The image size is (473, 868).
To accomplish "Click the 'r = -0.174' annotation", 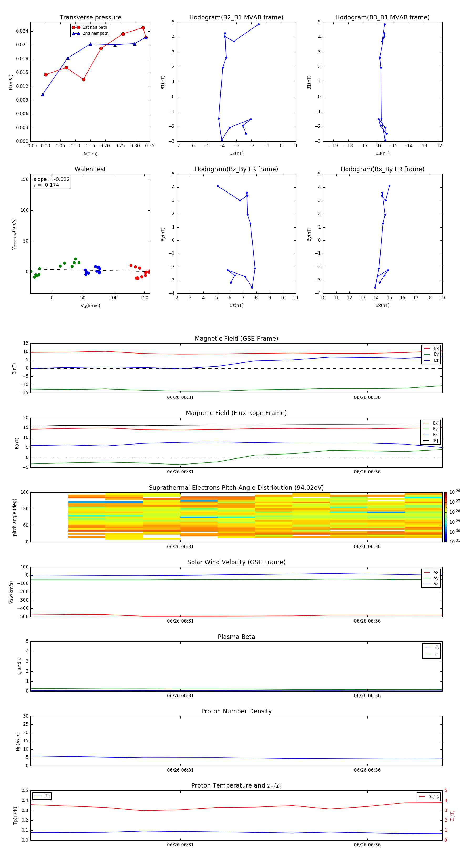I will pos(47,185).
